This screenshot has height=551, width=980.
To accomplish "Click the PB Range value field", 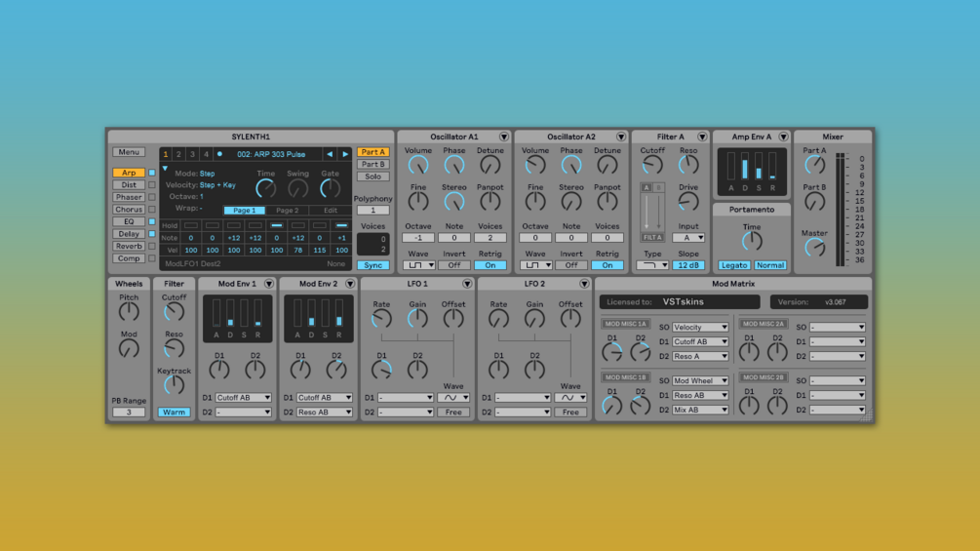I will coord(129,413).
